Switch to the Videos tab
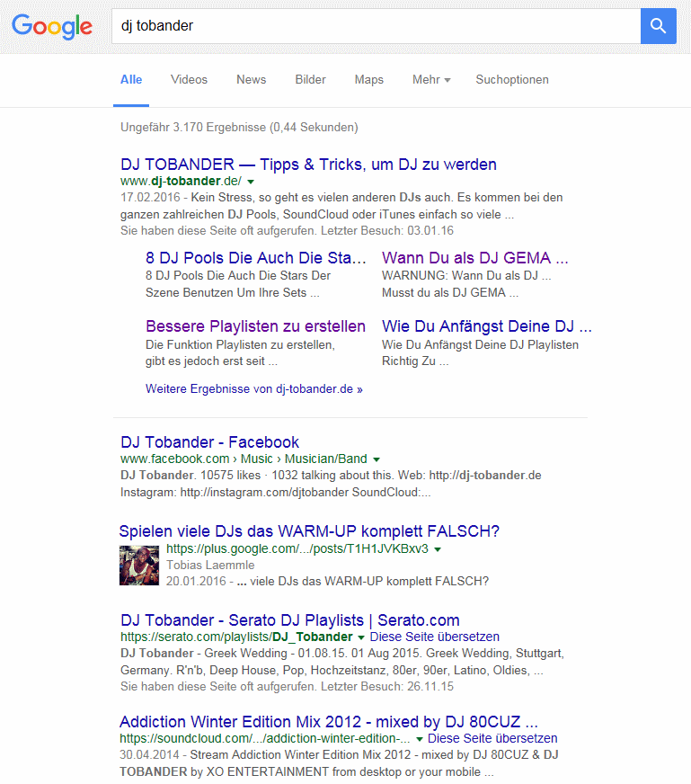This screenshot has width=691, height=784. click(189, 79)
